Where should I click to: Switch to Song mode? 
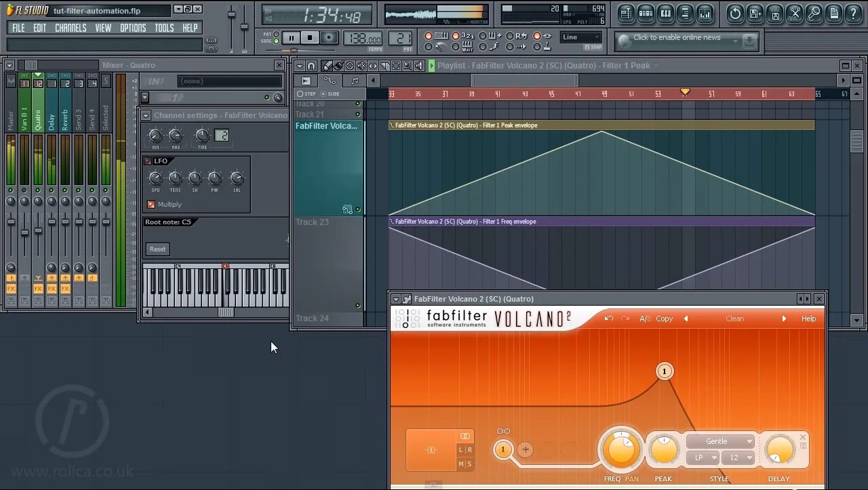coord(276,41)
